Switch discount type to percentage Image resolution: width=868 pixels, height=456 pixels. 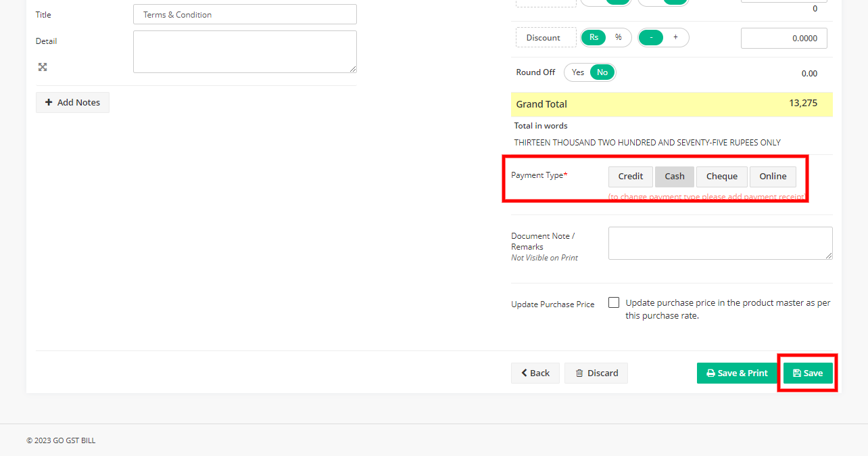point(618,37)
